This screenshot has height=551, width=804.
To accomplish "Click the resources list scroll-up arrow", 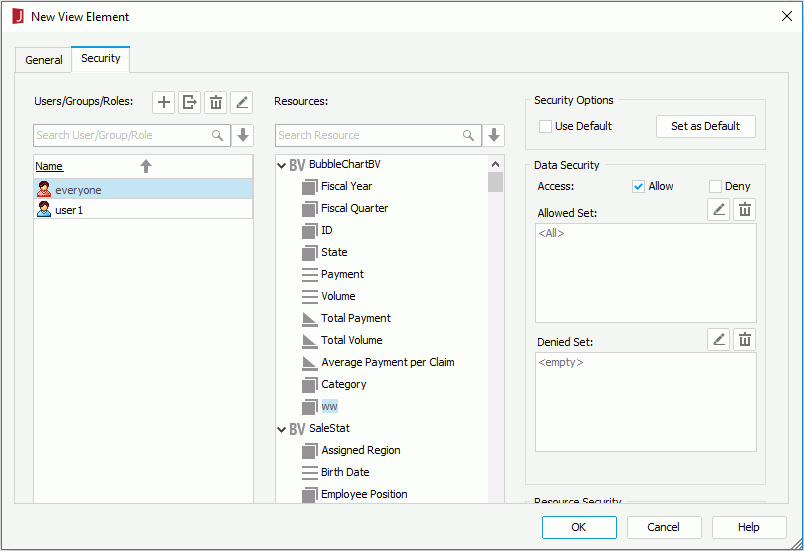I will click(x=495, y=164).
